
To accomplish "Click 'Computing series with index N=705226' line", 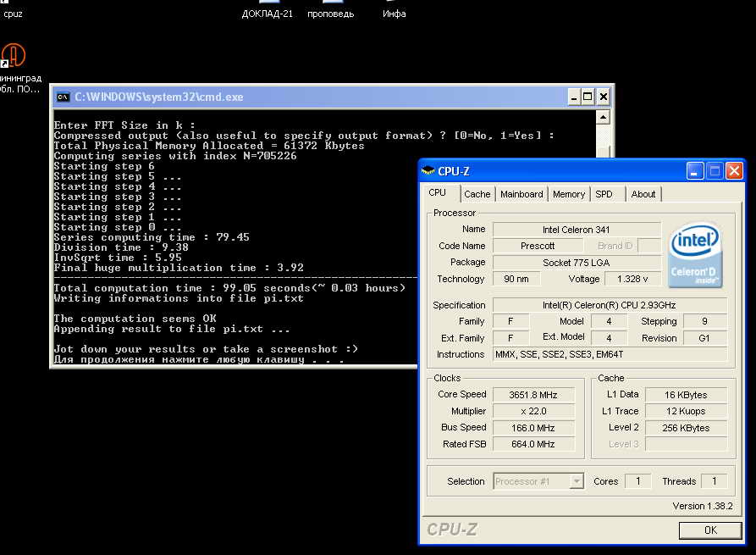I will pyautogui.click(x=175, y=156).
